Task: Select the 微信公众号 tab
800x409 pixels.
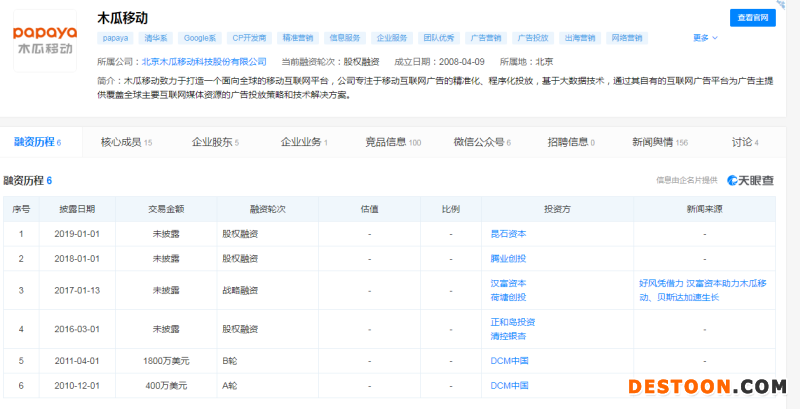Action: (481, 142)
